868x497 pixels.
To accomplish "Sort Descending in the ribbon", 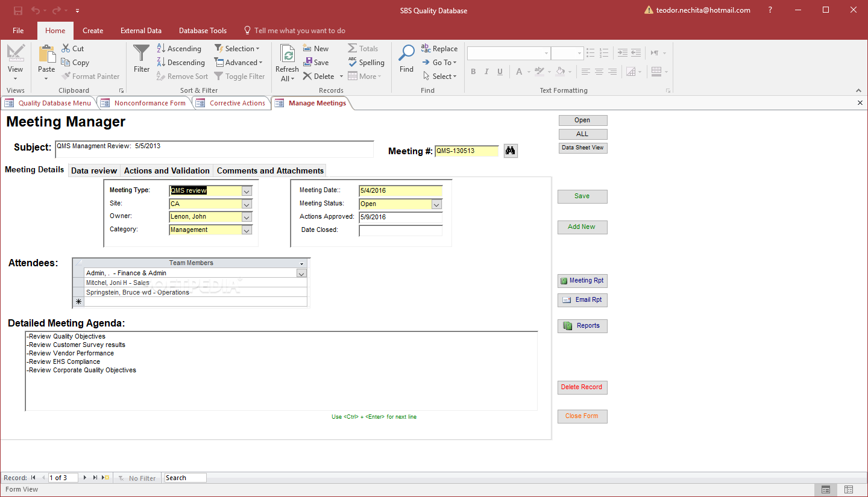I will tap(181, 63).
